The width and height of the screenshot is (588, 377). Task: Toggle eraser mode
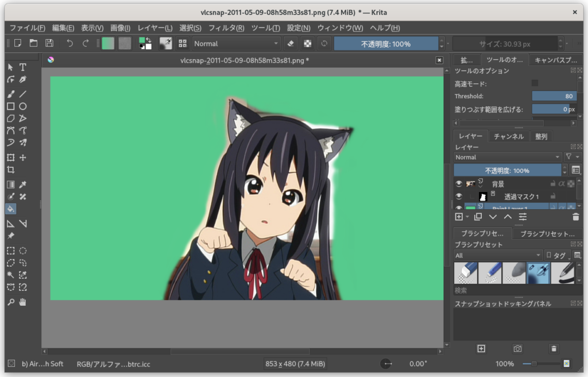[291, 44]
